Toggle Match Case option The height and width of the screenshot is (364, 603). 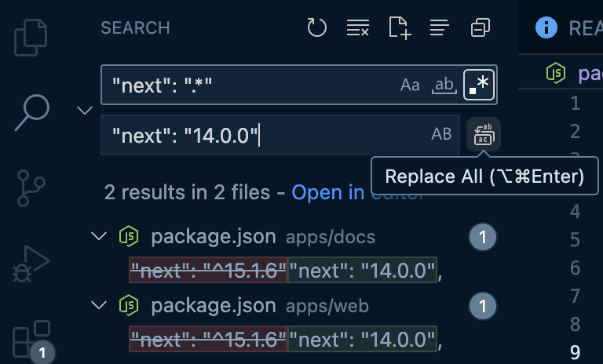point(410,85)
